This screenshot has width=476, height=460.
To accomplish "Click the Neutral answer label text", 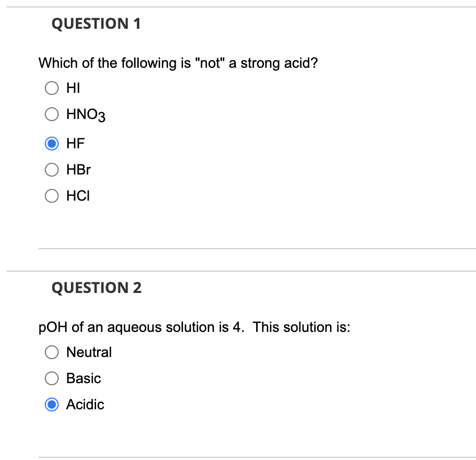I will coord(89,352).
